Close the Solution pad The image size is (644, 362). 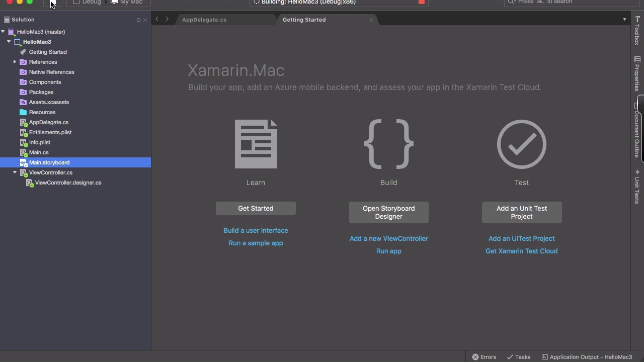pos(145,20)
